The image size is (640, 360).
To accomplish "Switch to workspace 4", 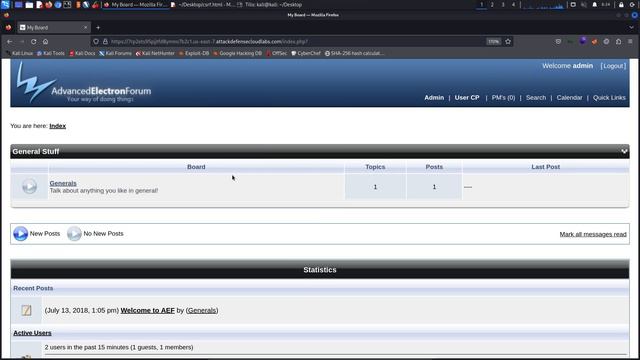I will (513, 4).
